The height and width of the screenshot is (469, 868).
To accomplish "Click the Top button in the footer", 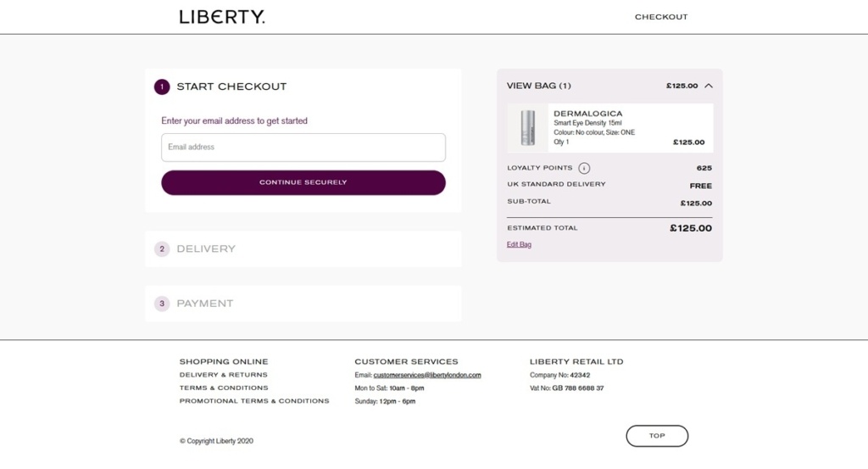I will [657, 436].
